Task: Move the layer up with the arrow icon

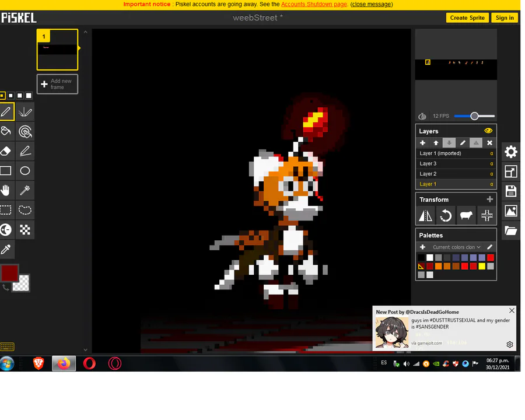Action: point(436,143)
